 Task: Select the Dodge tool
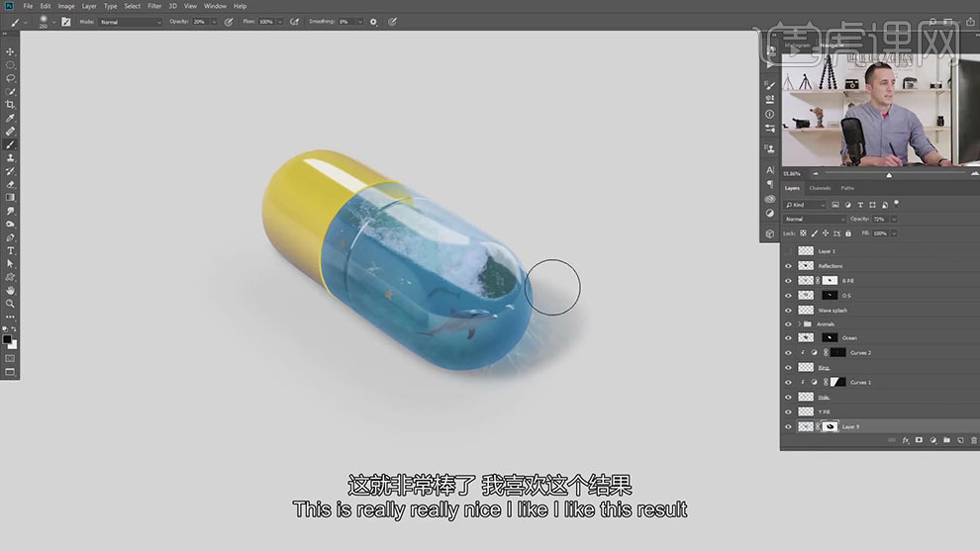[x=10, y=225]
